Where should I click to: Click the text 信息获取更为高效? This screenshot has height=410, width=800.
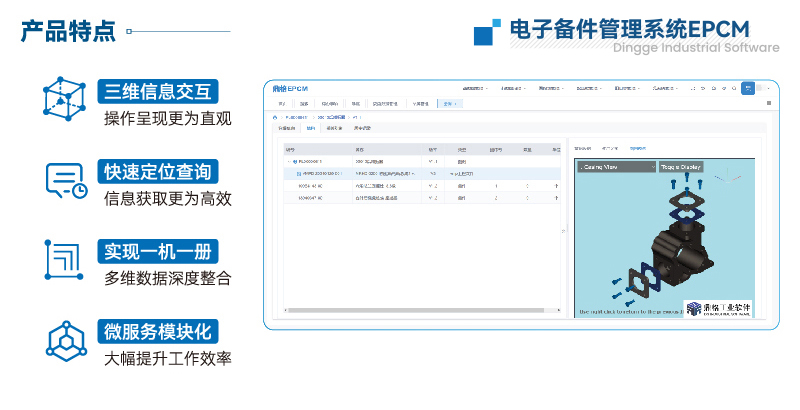167,198
